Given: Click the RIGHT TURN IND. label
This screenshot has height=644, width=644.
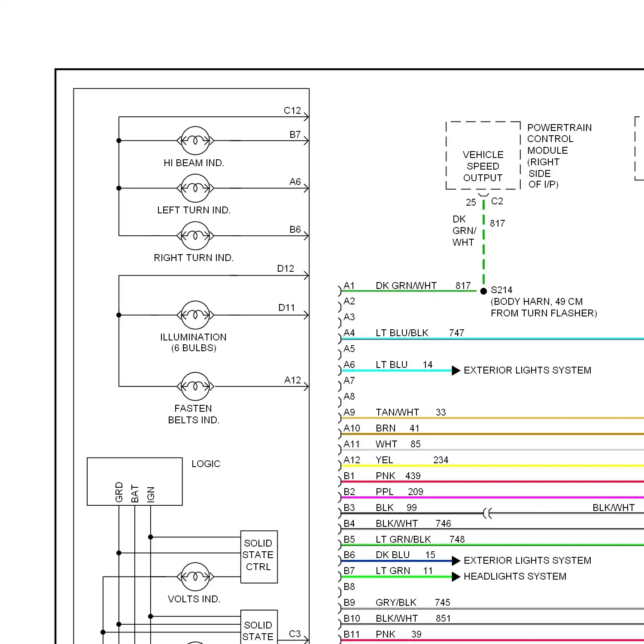Looking at the screenshot, I should point(194,258).
